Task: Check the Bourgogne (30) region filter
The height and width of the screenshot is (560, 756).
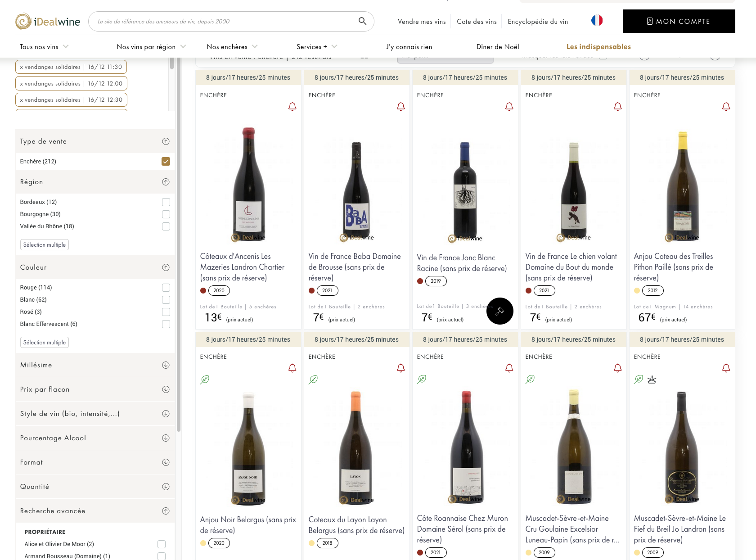Action: pos(166,214)
